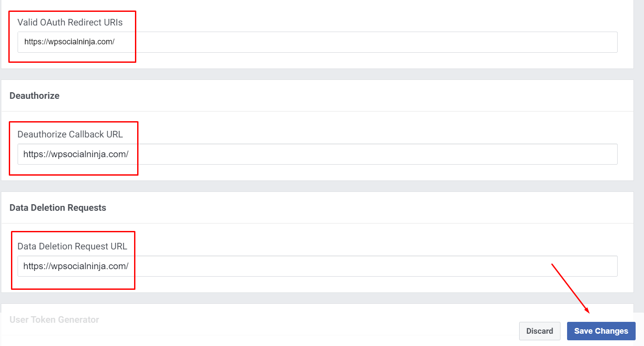This screenshot has width=644, height=346.
Task: Focus the Valid OAuth Redirect URIs field
Action: pyautogui.click(x=317, y=42)
